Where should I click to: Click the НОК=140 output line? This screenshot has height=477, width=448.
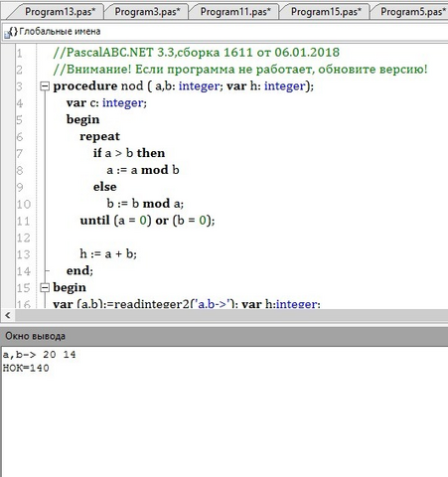(26, 368)
